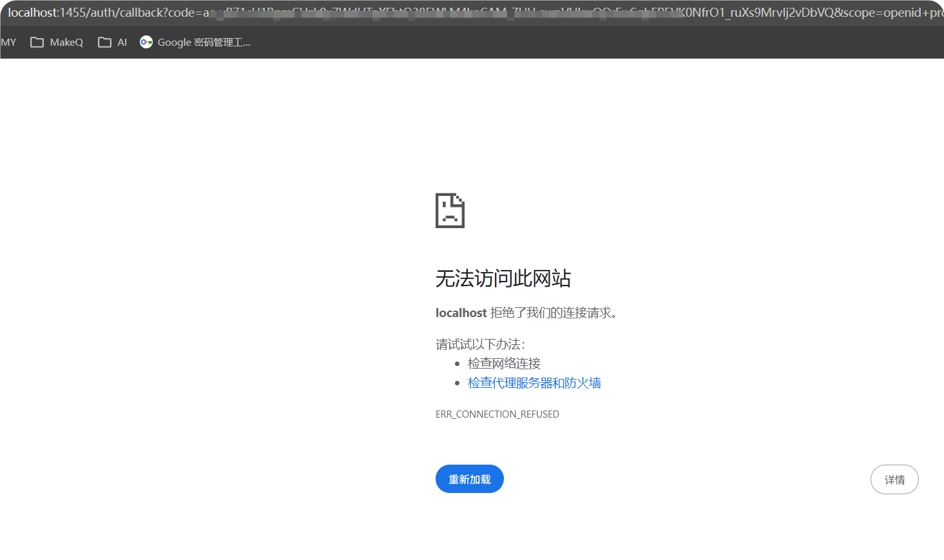
Task: Click the 重新加载 reload button
Action: click(x=470, y=479)
